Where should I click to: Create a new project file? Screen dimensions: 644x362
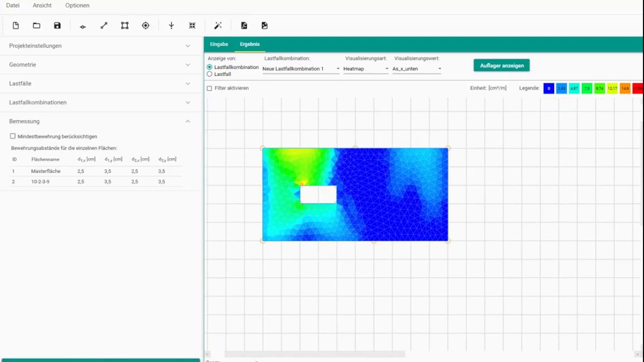[x=16, y=26]
